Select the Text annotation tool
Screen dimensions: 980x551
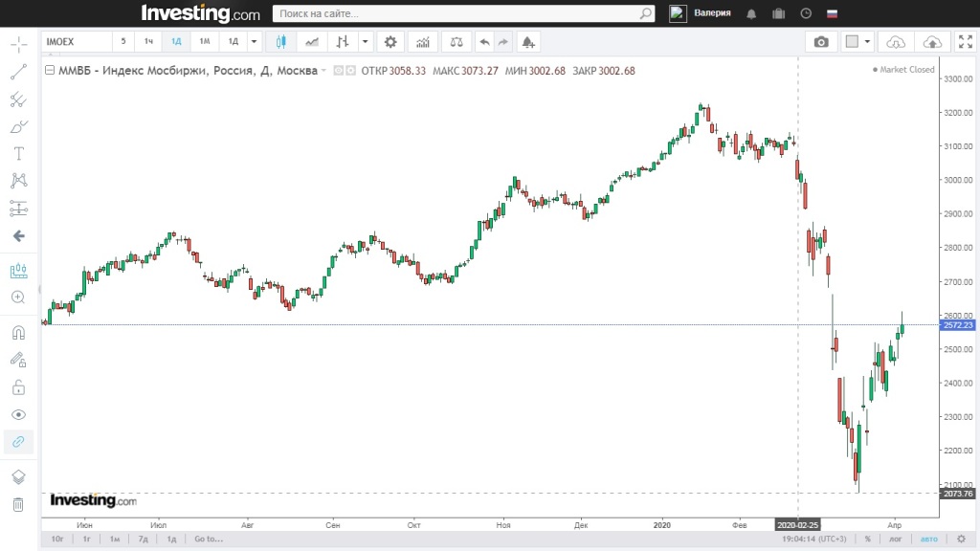click(x=18, y=154)
